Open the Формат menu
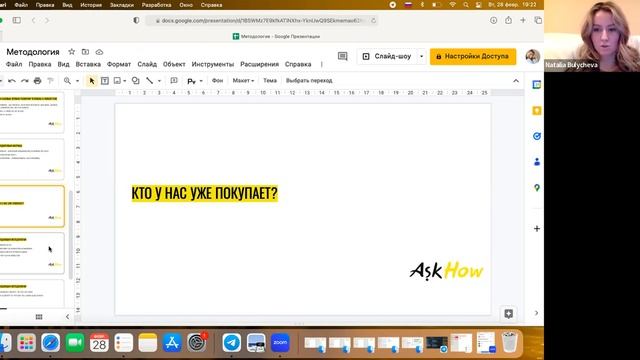 pos(119,64)
